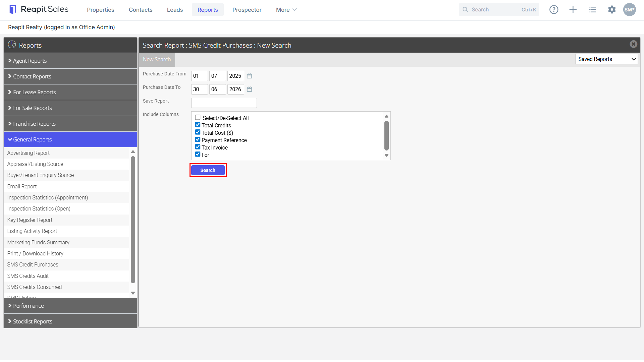Click the Save Report text field
Screen dimensions: 644x362
pos(224,103)
